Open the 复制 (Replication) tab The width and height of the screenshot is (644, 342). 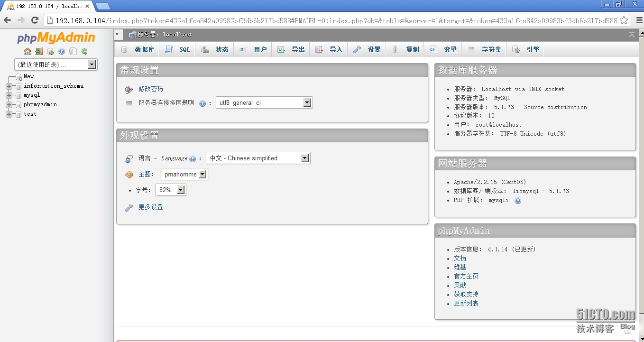(x=405, y=49)
